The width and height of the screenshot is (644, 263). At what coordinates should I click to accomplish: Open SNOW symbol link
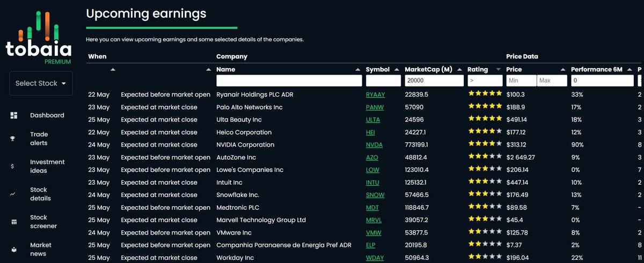tap(375, 195)
